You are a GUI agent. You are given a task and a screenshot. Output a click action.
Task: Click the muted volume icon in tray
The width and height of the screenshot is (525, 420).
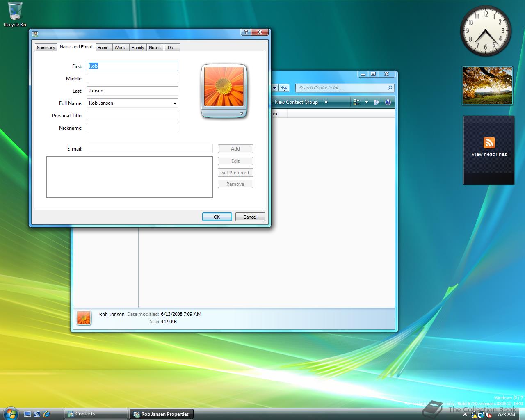click(488, 415)
